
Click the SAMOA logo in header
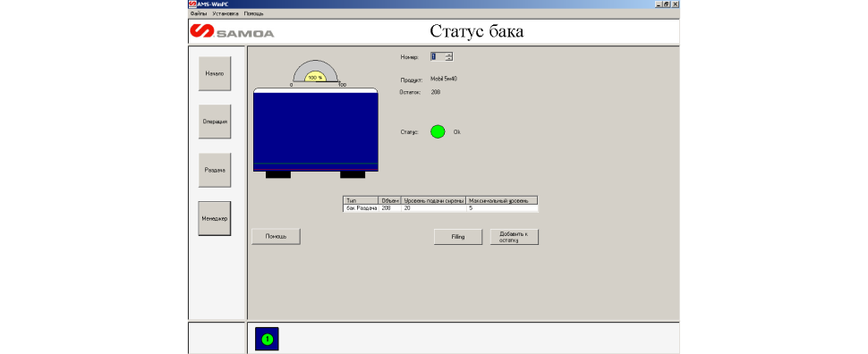pyautogui.click(x=232, y=31)
